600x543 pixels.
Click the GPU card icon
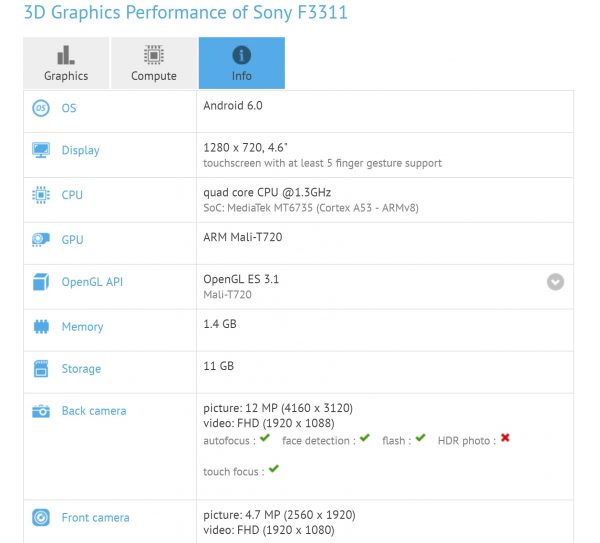[41, 239]
